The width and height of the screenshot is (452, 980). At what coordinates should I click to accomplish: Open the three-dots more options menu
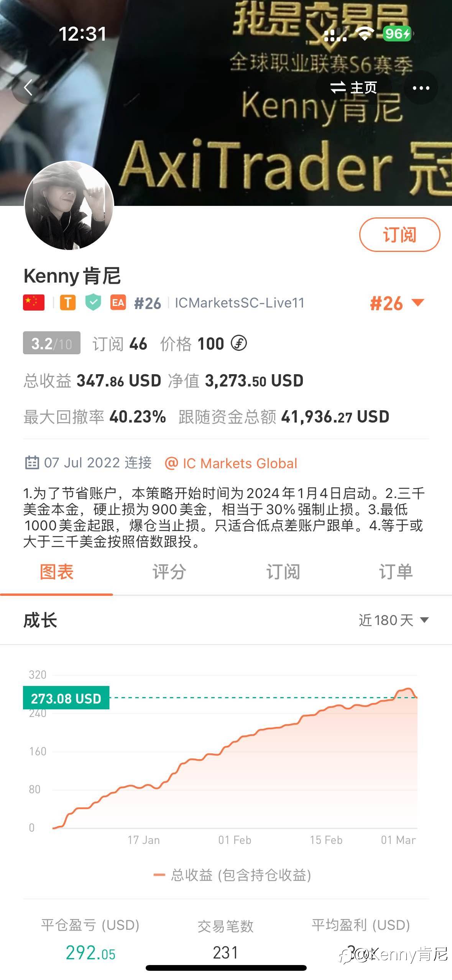coord(421,88)
